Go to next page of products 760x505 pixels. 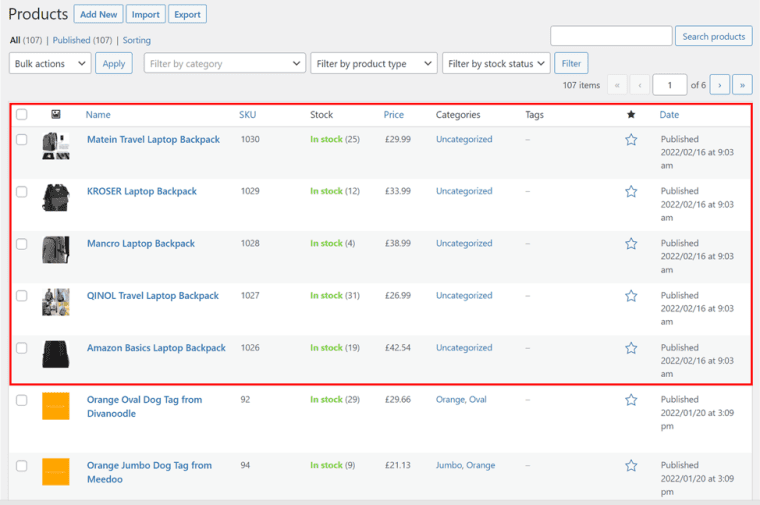[x=719, y=85]
